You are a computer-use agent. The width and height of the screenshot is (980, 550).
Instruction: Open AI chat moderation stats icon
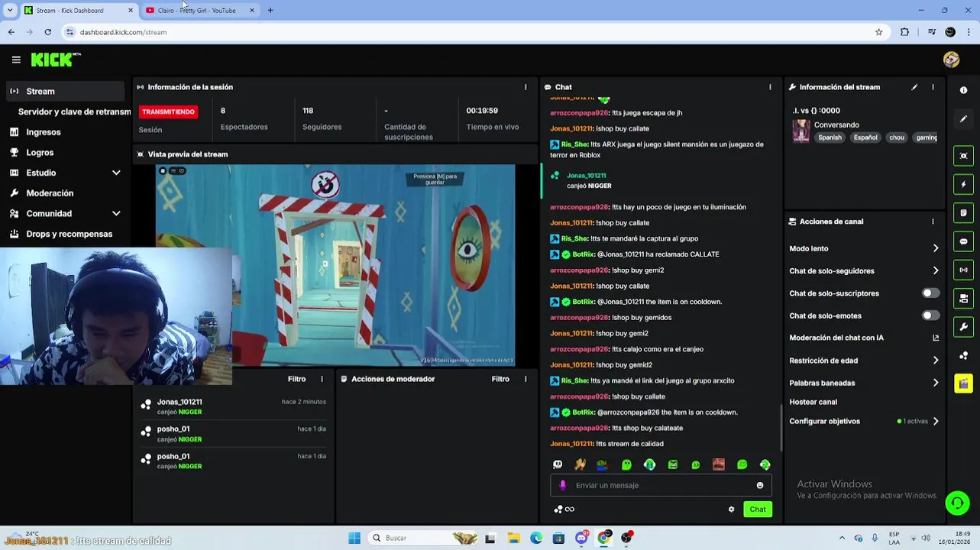936,338
